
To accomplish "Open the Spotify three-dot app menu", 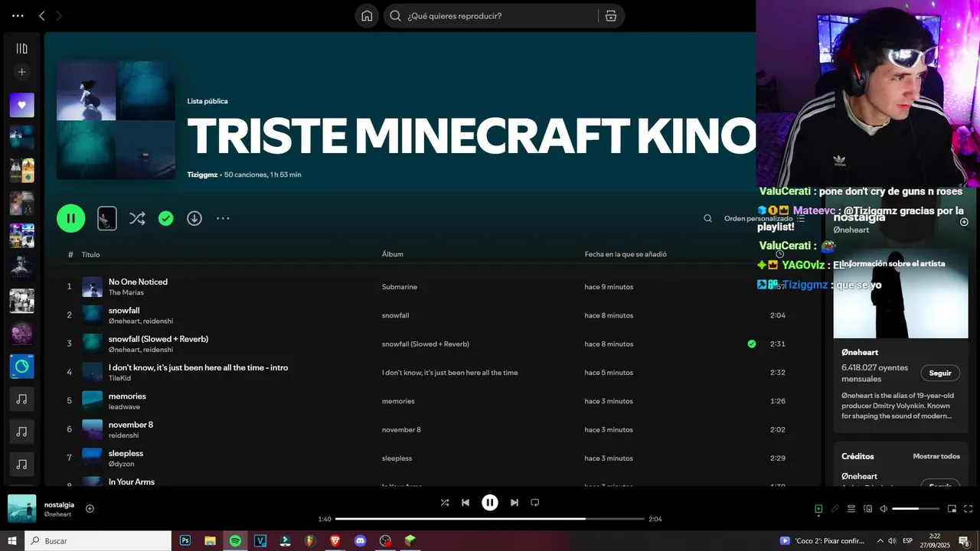I will click(18, 15).
